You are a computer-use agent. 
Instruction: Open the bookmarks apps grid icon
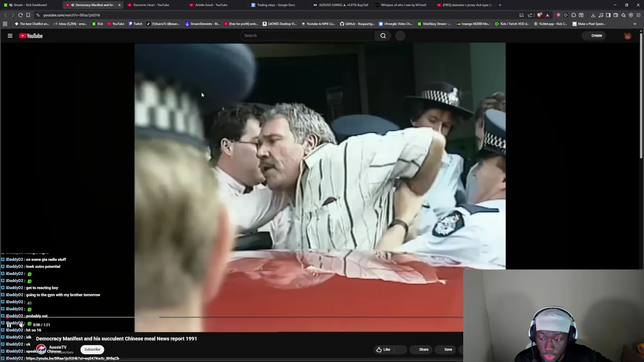tap(5, 24)
